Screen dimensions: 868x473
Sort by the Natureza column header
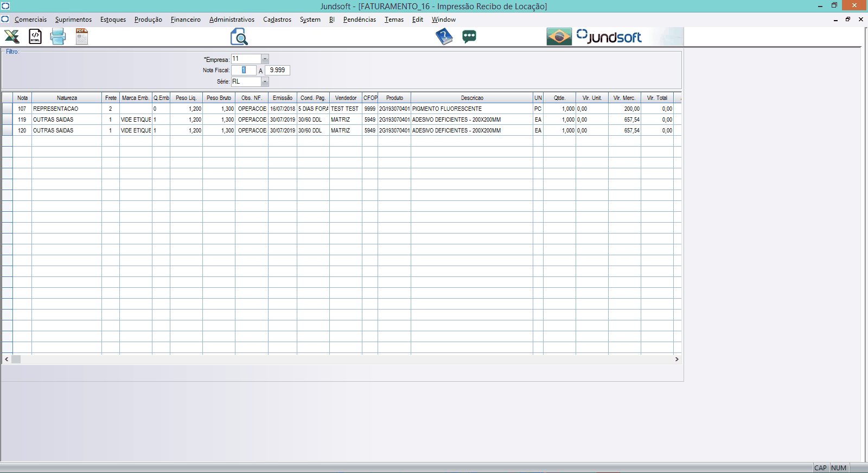[x=67, y=98]
